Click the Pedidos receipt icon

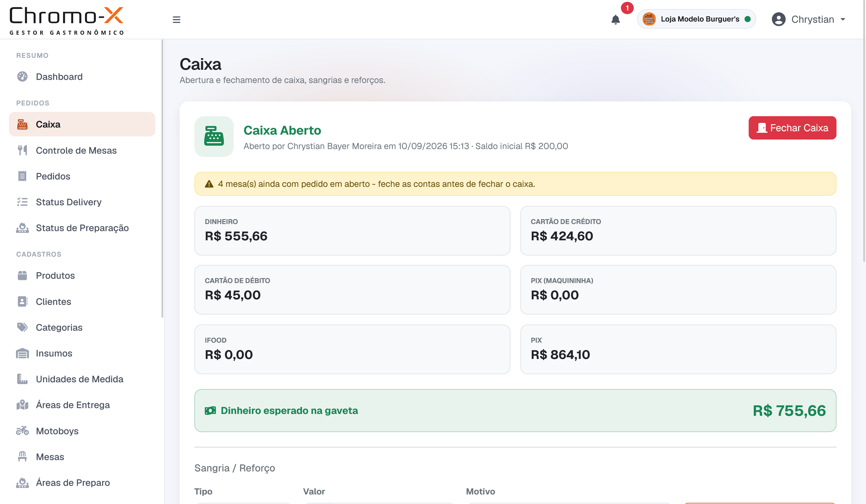(x=22, y=176)
